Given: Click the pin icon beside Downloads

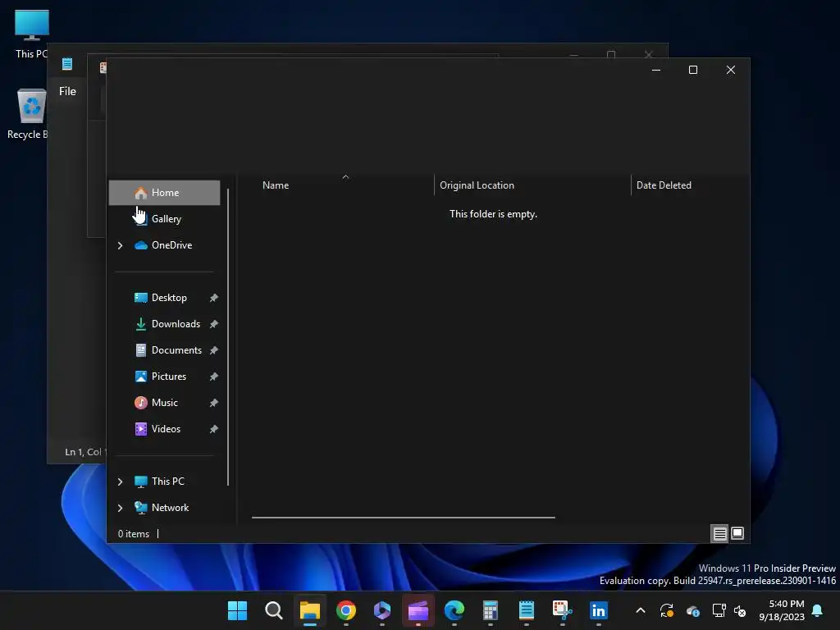Looking at the screenshot, I should click(214, 324).
